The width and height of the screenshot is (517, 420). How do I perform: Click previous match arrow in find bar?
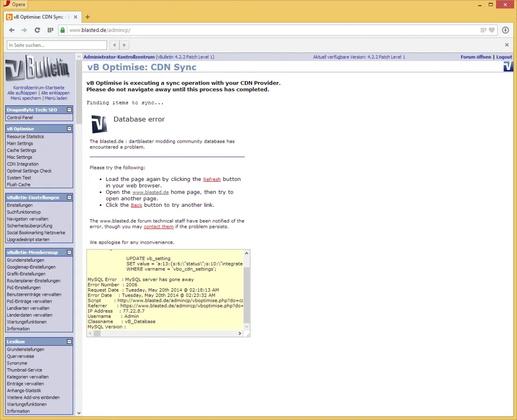(x=114, y=45)
